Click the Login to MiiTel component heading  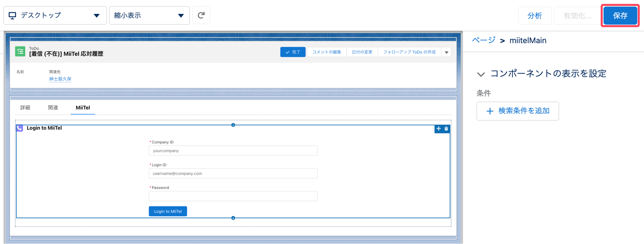(x=44, y=128)
